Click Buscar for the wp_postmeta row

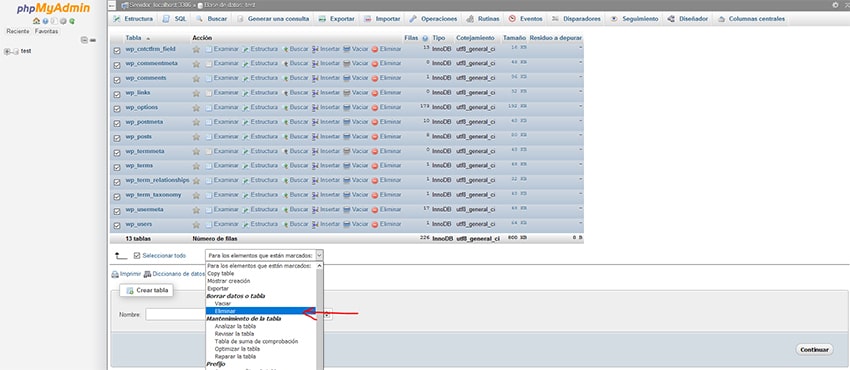pos(295,122)
